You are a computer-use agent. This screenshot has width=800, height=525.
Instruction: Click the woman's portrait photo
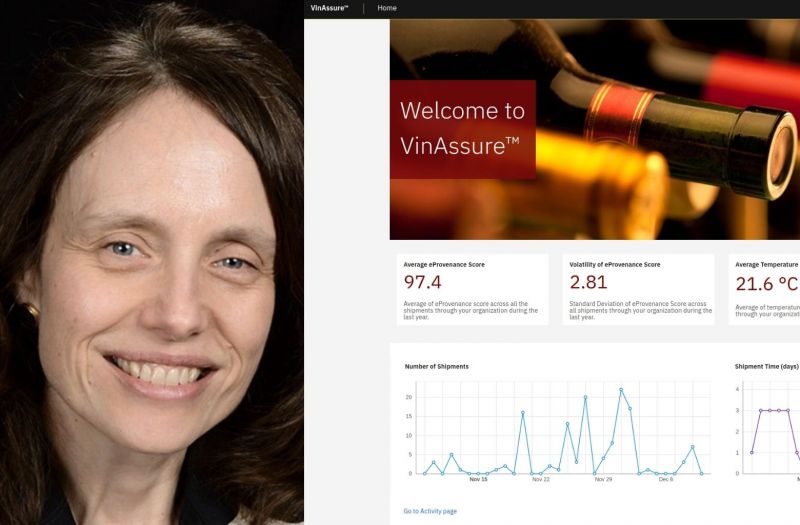pos(152,262)
